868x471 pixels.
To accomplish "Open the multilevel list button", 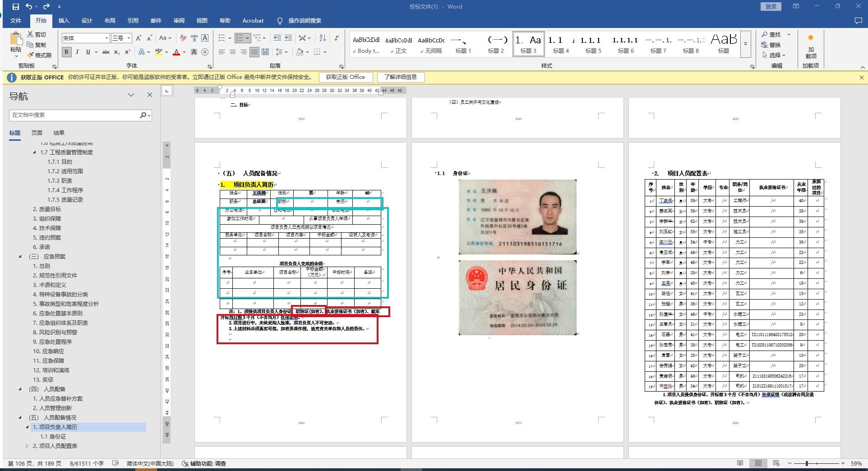I will [257, 38].
